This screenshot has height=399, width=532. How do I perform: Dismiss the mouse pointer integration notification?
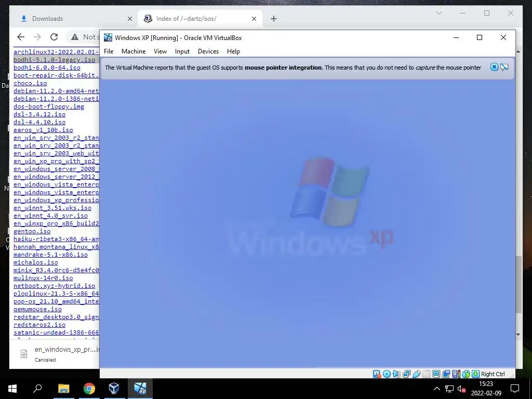click(x=495, y=67)
